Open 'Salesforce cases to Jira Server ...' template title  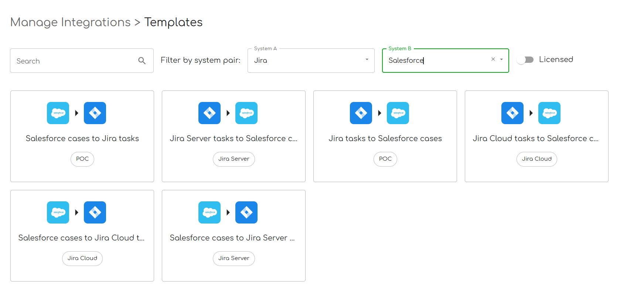232,238
